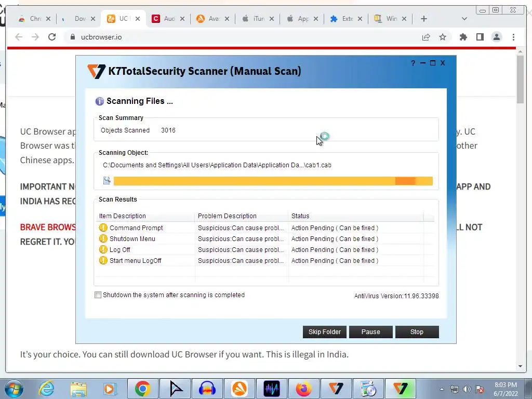532x399 pixels.
Task: Sort by Status column header
Action: coord(356,216)
